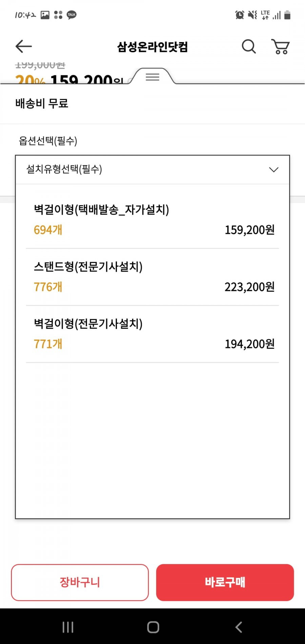Tap the alarm clock status icon
Viewport: 305px width, 644px height.
(x=240, y=15)
